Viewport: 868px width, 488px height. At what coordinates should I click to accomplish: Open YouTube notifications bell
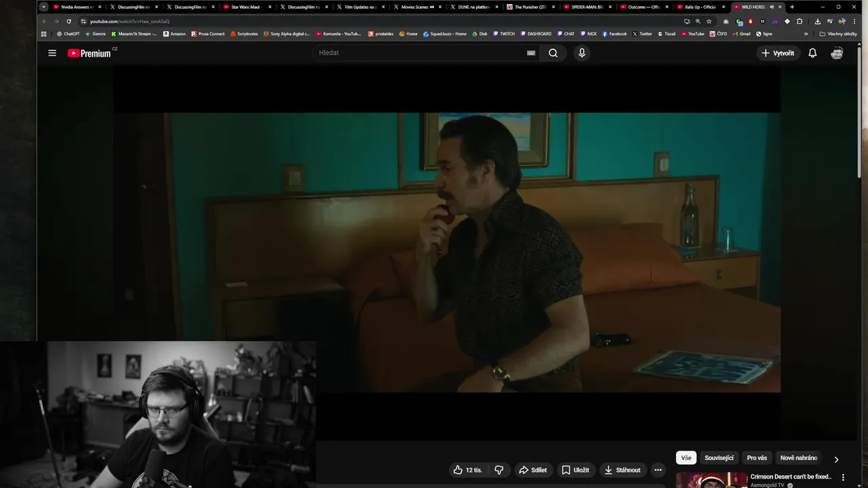tap(812, 53)
